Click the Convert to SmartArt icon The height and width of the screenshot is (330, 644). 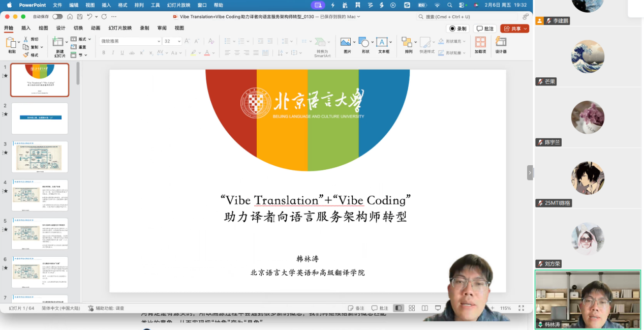322,46
